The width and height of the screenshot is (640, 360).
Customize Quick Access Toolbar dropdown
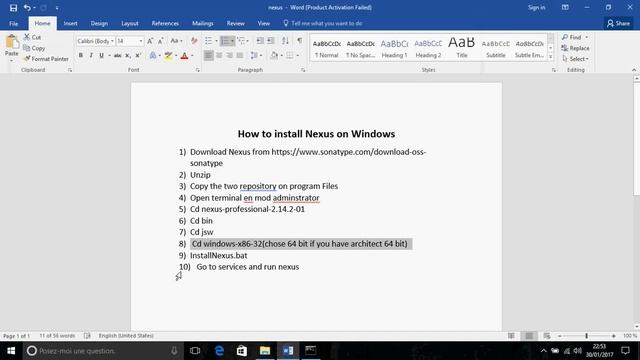(x=57, y=8)
